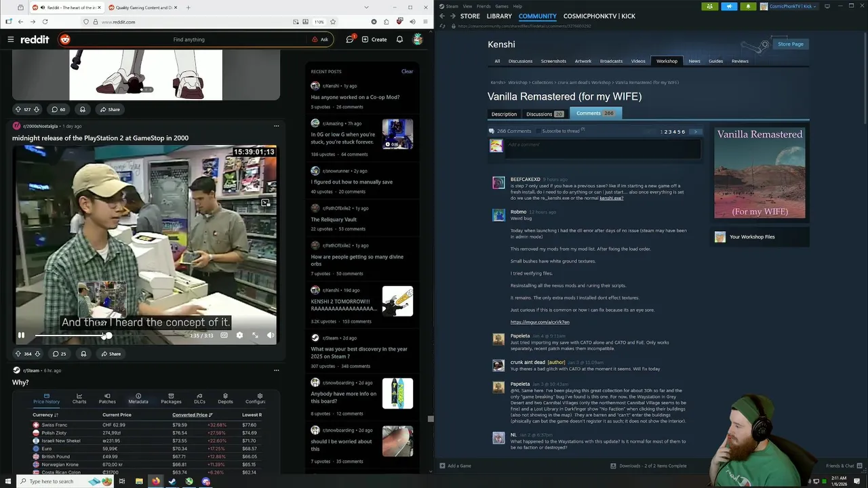The width and height of the screenshot is (868, 488).
Task: Open File Explorer from taskbar
Action: point(139,481)
